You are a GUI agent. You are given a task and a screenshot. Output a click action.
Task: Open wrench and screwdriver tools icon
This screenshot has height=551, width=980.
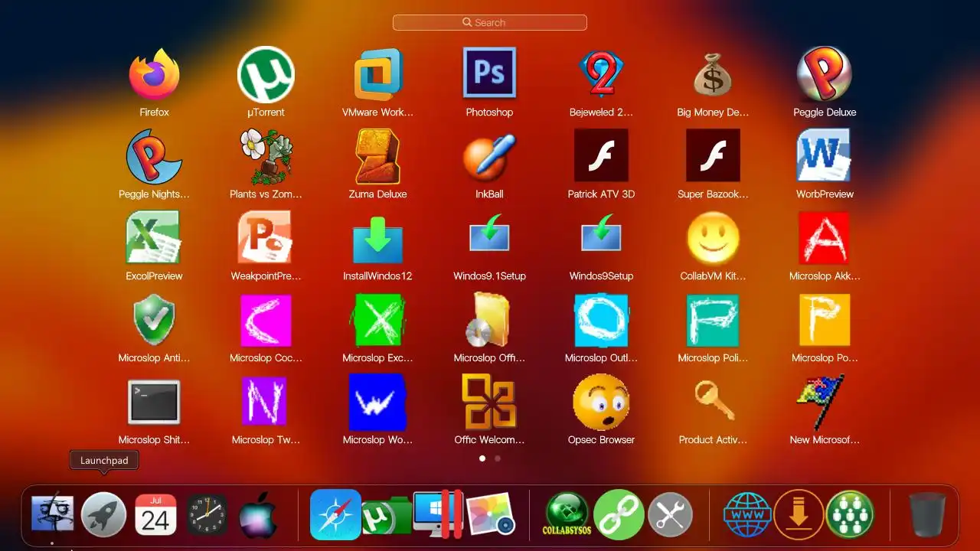(670, 514)
